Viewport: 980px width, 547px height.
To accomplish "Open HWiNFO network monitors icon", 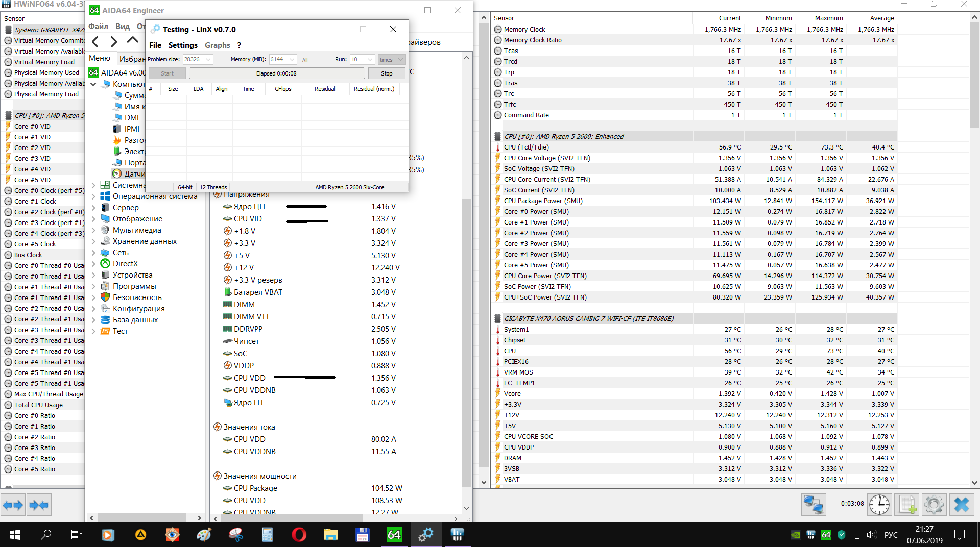I will click(813, 505).
